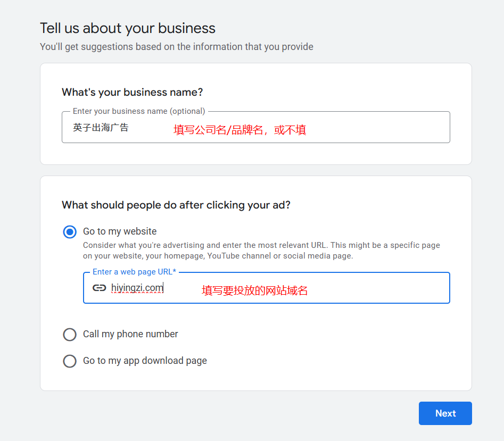Select "Go to my app download page" radio button
504x441 pixels.
click(70, 361)
